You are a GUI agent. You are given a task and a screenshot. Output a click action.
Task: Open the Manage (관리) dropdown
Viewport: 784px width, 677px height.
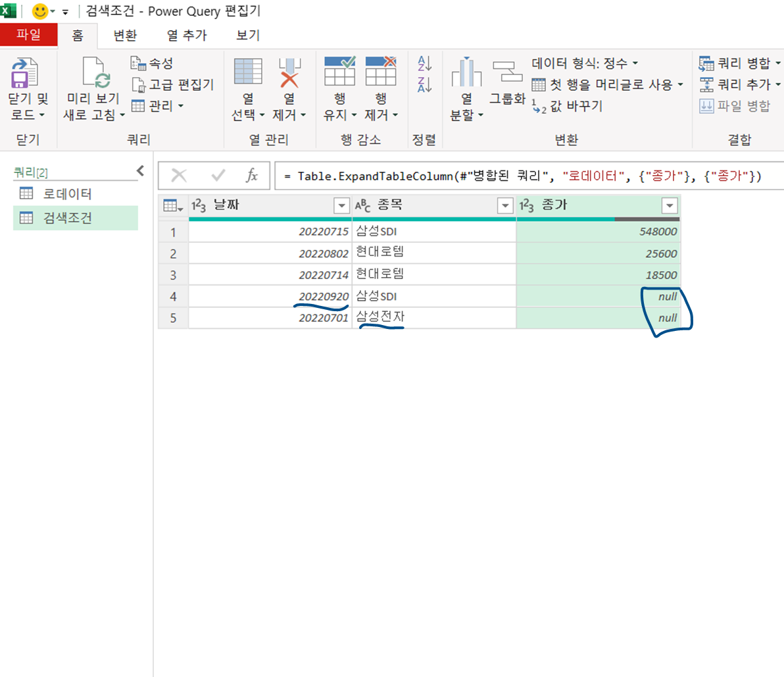(157, 106)
